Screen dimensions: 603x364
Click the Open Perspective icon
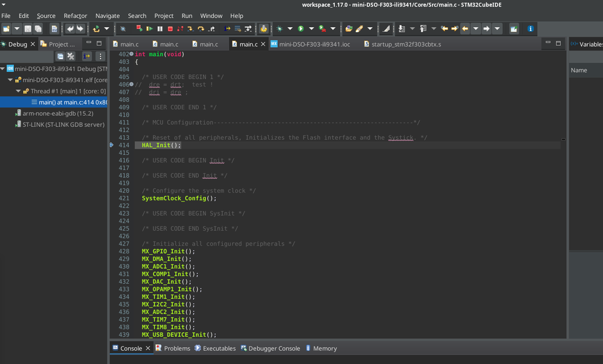(514, 29)
